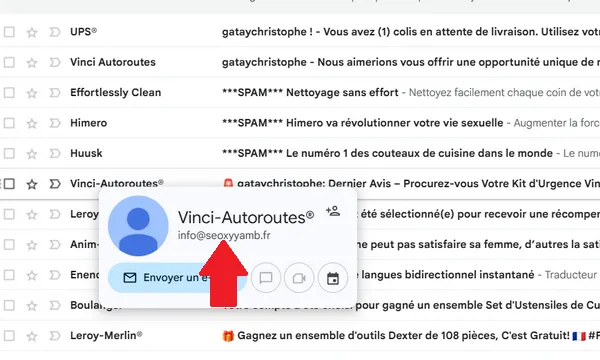Screen dimensions: 600x360
Task: Mark the Anim- email as important
Action: [x=55, y=245]
